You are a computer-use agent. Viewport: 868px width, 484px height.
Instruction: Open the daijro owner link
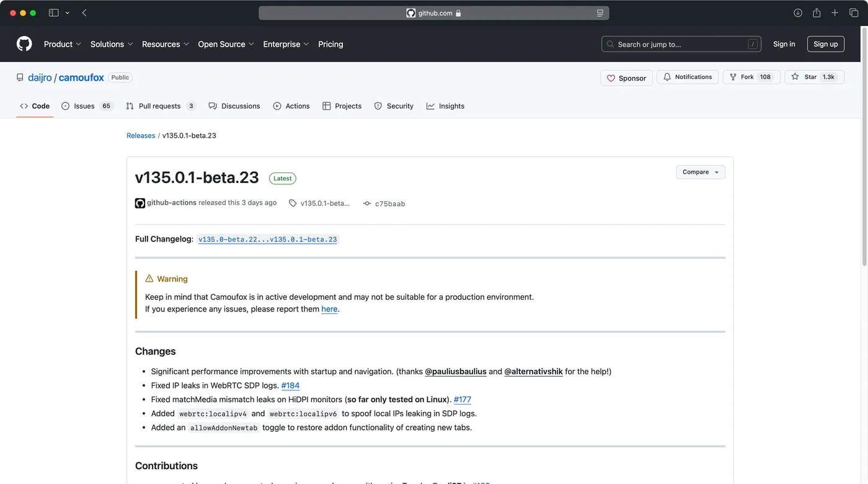tap(40, 78)
